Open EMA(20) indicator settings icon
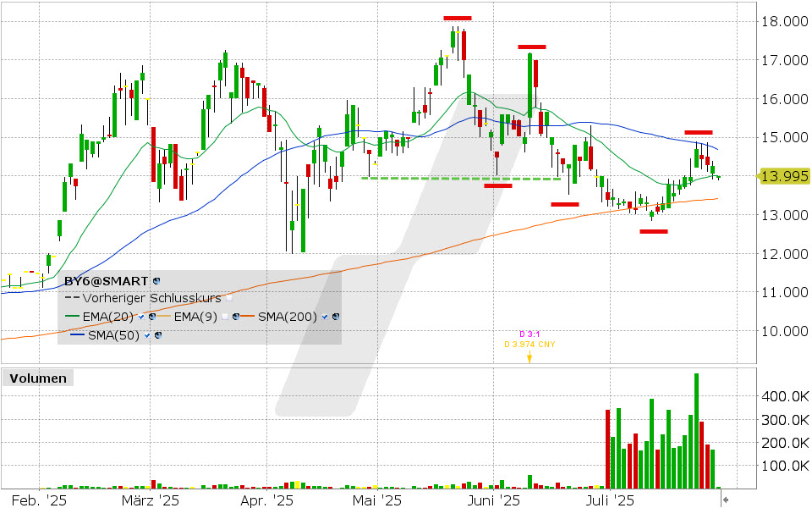 tap(152, 316)
